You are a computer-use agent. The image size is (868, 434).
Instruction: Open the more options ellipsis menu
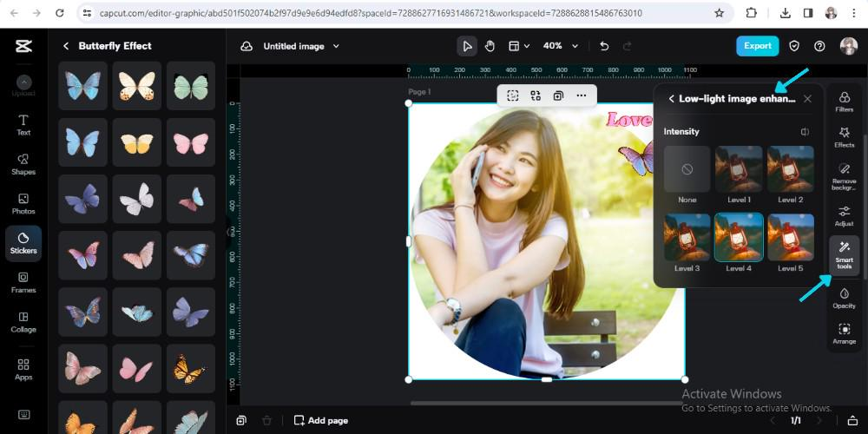click(x=582, y=95)
